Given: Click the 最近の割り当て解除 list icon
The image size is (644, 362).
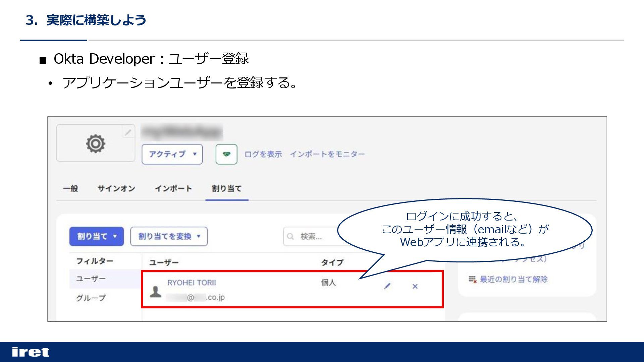Looking at the screenshot, I should coord(472,279).
